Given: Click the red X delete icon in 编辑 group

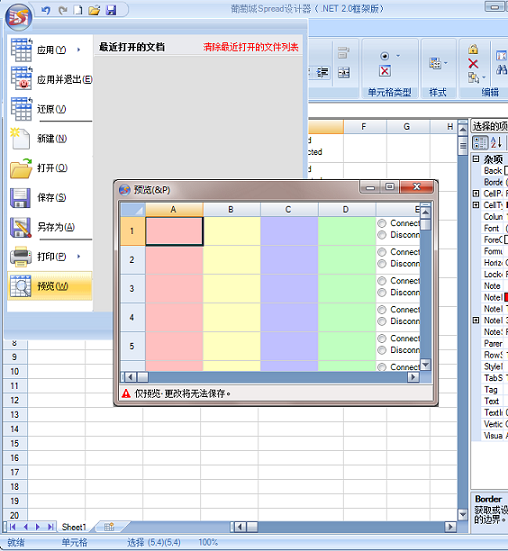Looking at the screenshot, I should (473, 64).
